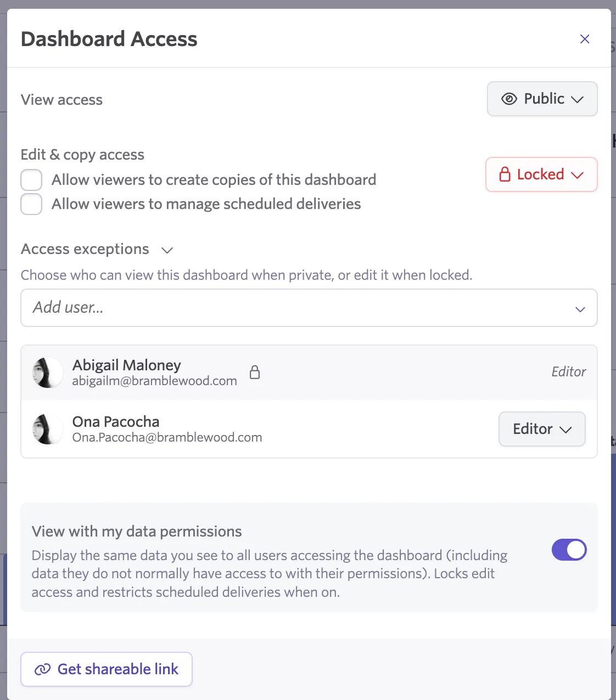616x700 pixels.
Task: Click the Add user input field
Action: pos(309,308)
